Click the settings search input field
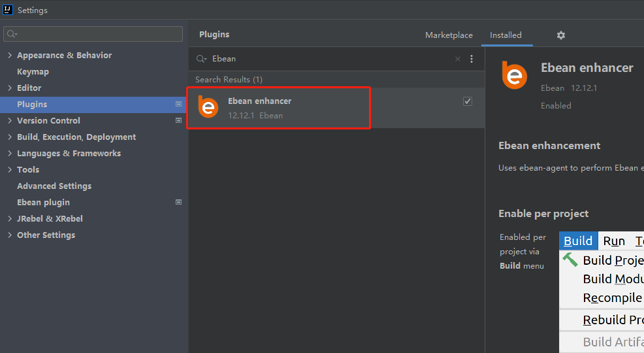Viewport: 644px width, 353px height. (93, 34)
